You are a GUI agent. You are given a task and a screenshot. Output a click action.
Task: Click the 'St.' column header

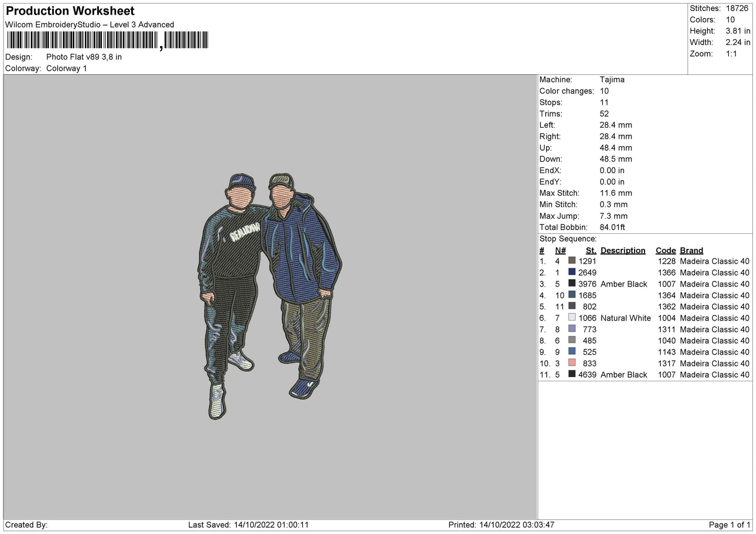pyautogui.click(x=591, y=251)
